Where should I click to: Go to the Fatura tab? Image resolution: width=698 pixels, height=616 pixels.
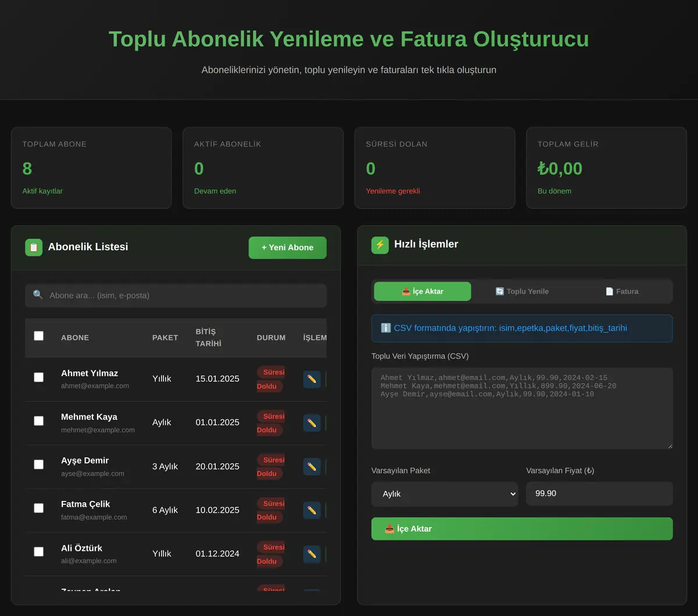[622, 291]
